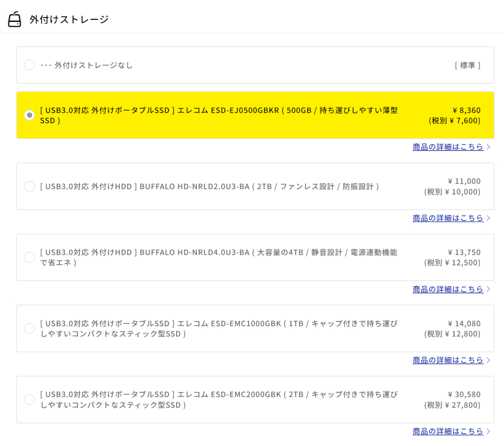Click the (税別 ¥ 10,000) price text

click(452, 192)
